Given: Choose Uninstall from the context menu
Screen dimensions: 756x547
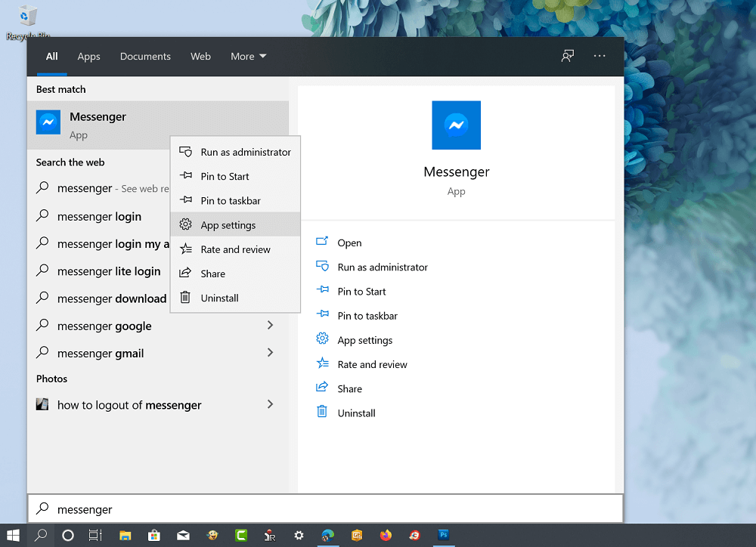Looking at the screenshot, I should 235,298.
